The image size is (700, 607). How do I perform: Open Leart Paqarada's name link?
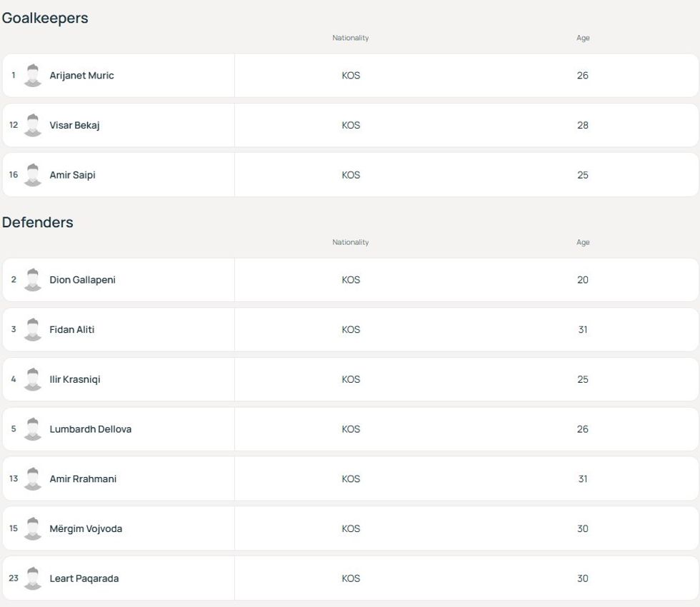[84, 578]
